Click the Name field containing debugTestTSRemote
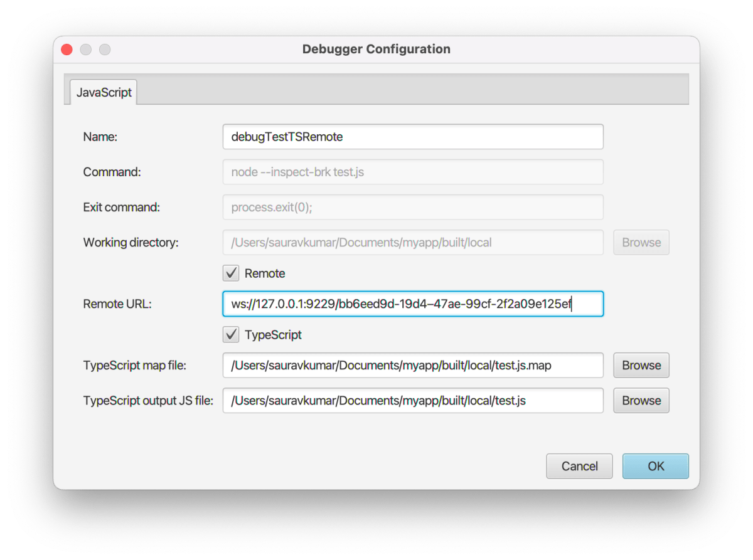 [x=413, y=137]
